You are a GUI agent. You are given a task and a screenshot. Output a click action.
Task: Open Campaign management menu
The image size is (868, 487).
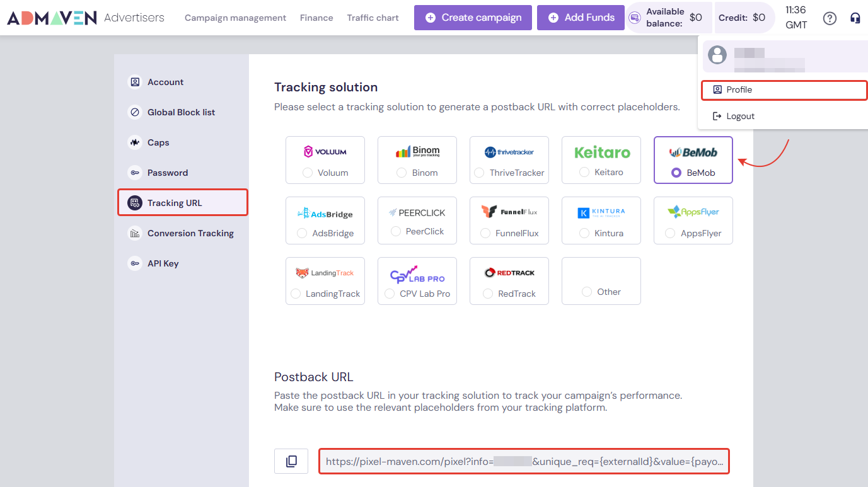coord(235,18)
